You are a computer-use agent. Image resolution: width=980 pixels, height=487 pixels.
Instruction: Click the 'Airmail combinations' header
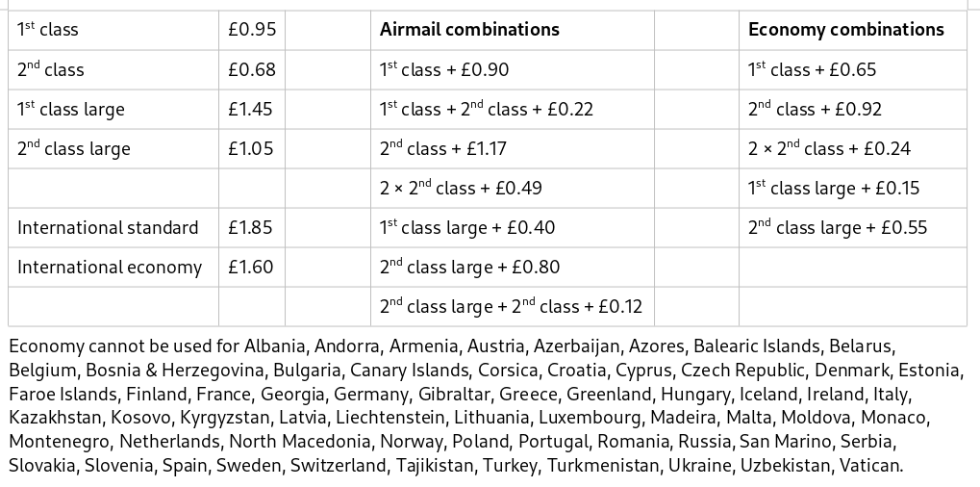469,30
